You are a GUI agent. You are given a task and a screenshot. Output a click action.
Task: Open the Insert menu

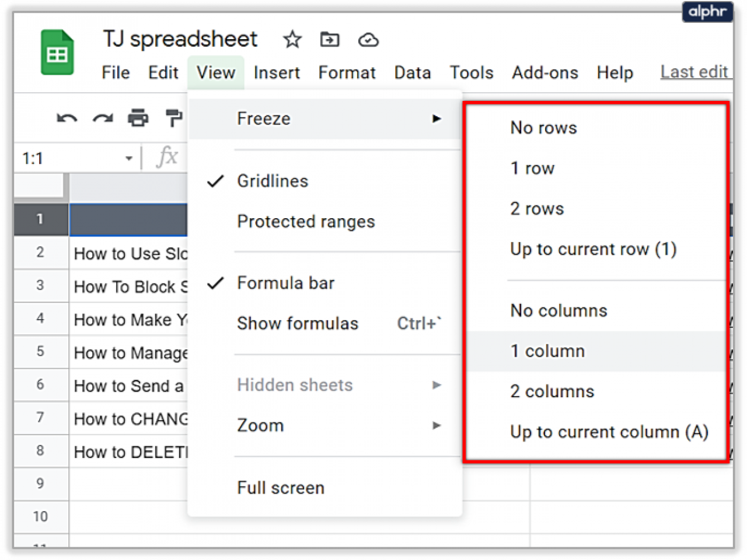[x=277, y=72]
